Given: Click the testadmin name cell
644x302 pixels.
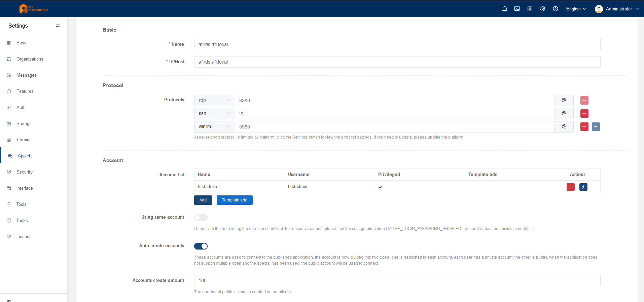Looking at the screenshot, I should (207, 187).
